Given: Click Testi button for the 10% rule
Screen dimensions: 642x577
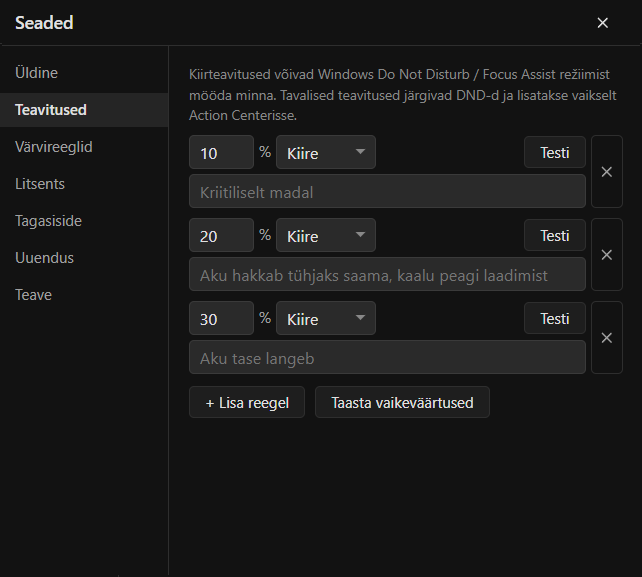Looking at the screenshot, I should click(x=555, y=152).
